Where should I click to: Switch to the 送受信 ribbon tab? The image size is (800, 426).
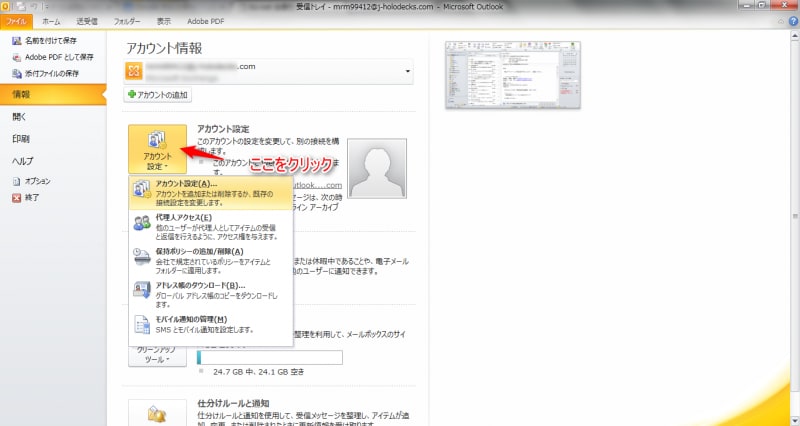click(87, 21)
